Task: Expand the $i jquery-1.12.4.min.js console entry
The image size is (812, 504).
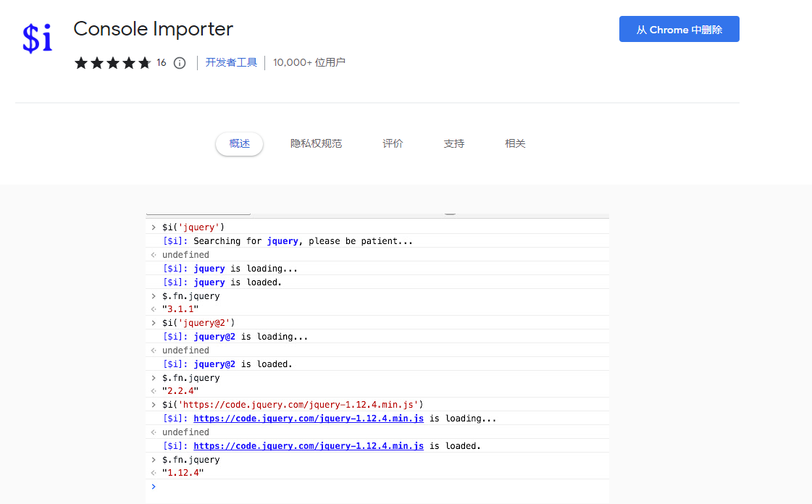Action: (x=152, y=404)
